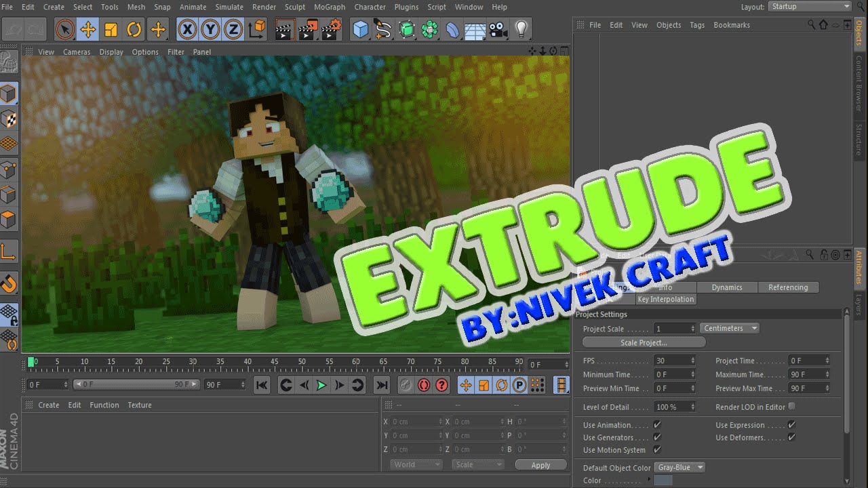
Task: Click the timeline marker at frame 45
Action: (x=275, y=361)
